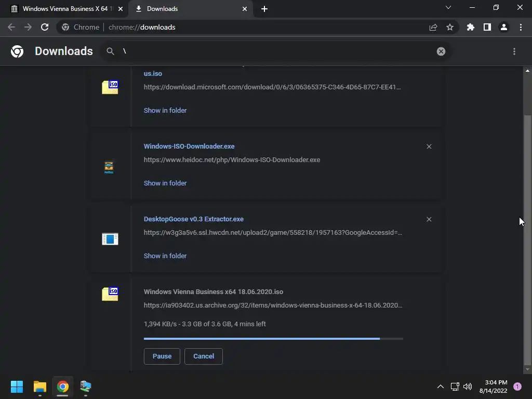
Task: Open the tab search chevron
Action: pos(448,7)
